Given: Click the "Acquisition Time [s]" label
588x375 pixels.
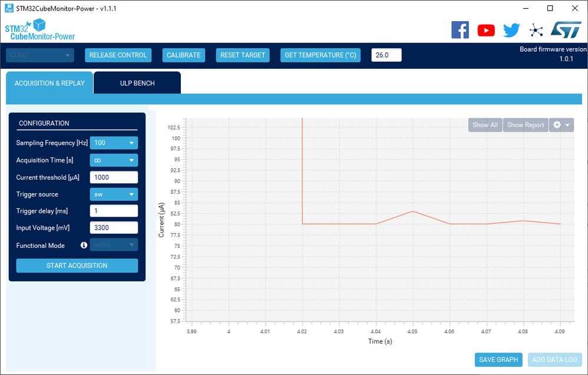Looking at the screenshot, I should click(45, 160).
